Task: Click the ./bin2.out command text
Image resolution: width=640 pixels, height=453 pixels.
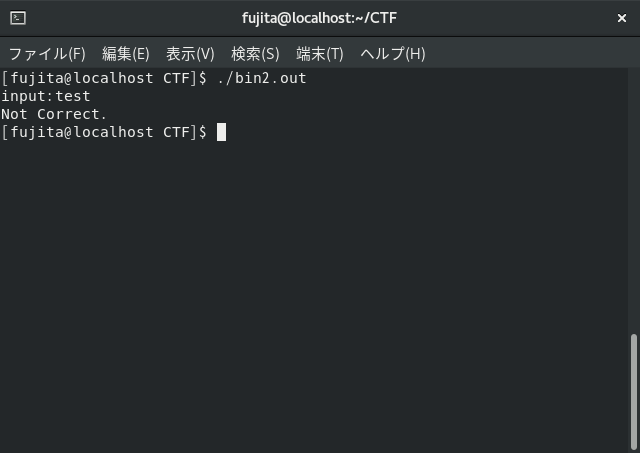Action: tap(261, 78)
